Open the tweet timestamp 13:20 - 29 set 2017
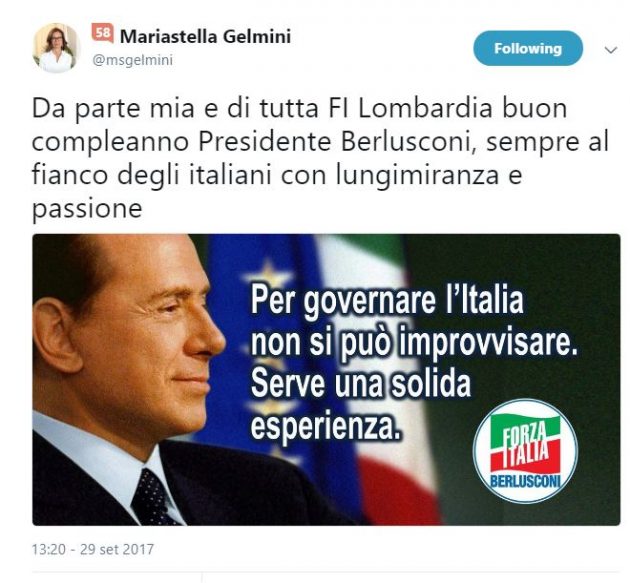This screenshot has height=583, width=630. (x=93, y=549)
